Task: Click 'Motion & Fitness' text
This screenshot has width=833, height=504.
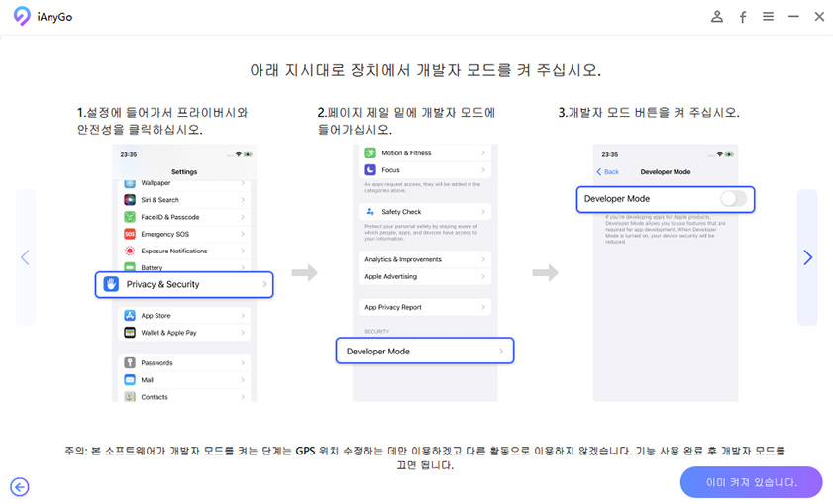Action: (406, 152)
